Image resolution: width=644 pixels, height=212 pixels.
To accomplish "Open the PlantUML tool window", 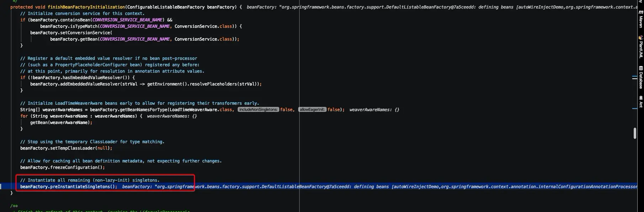I will tap(641, 47).
